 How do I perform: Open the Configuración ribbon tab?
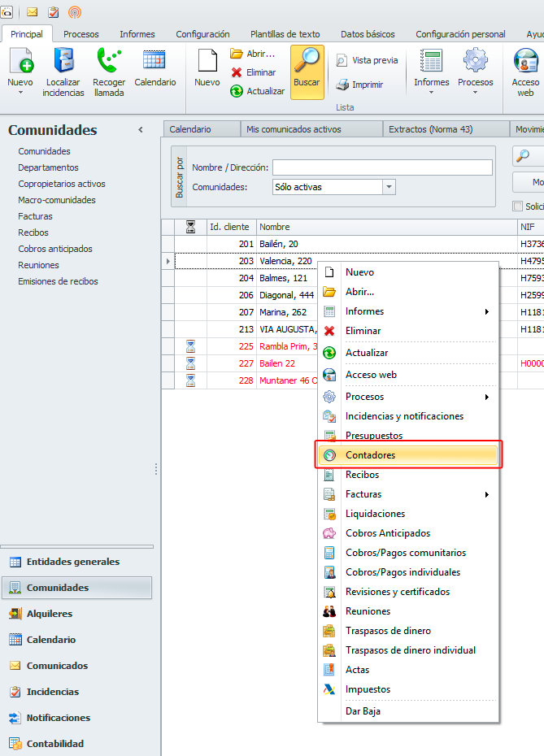pyautogui.click(x=202, y=34)
